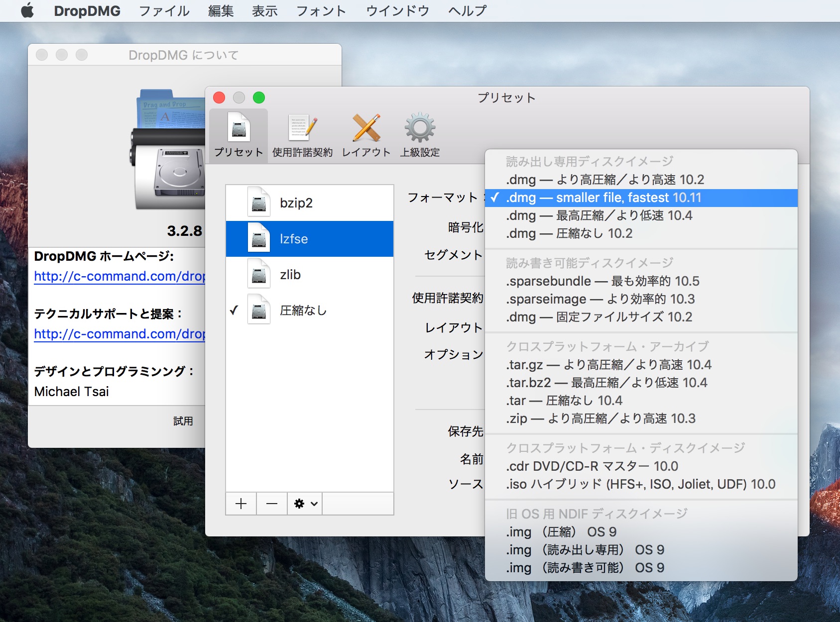The image size is (840, 622).
Task: Select the lzfse preset row
Action: (x=310, y=239)
